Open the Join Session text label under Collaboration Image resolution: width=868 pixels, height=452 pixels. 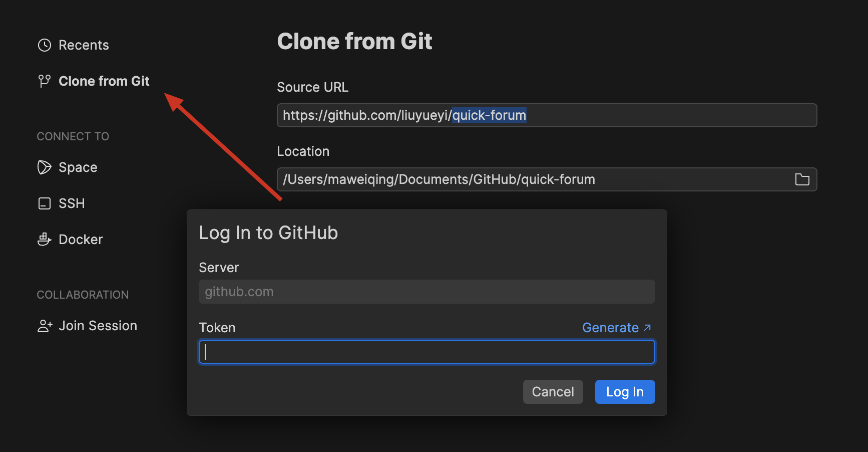pyautogui.click(x=98, y=326)
